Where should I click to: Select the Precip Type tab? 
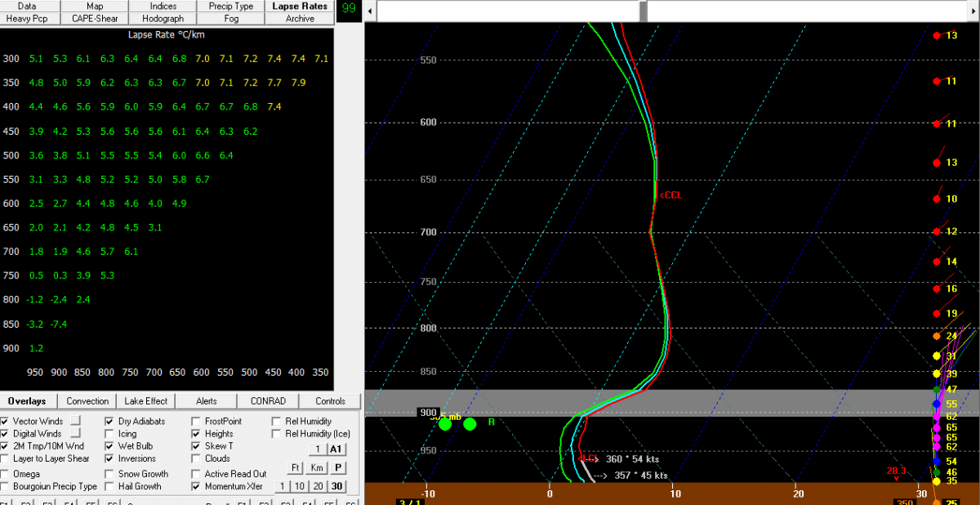pos(231,6)
